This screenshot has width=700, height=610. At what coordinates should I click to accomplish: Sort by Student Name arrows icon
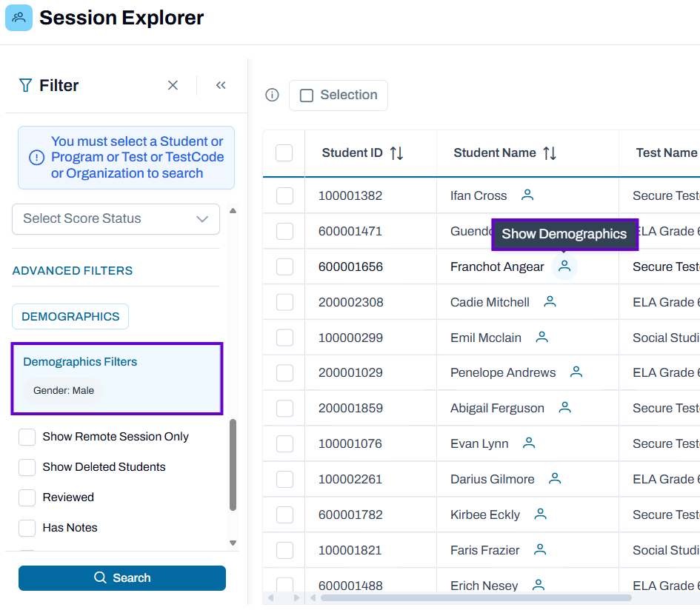pyautogui.click(x=550, y=153)
